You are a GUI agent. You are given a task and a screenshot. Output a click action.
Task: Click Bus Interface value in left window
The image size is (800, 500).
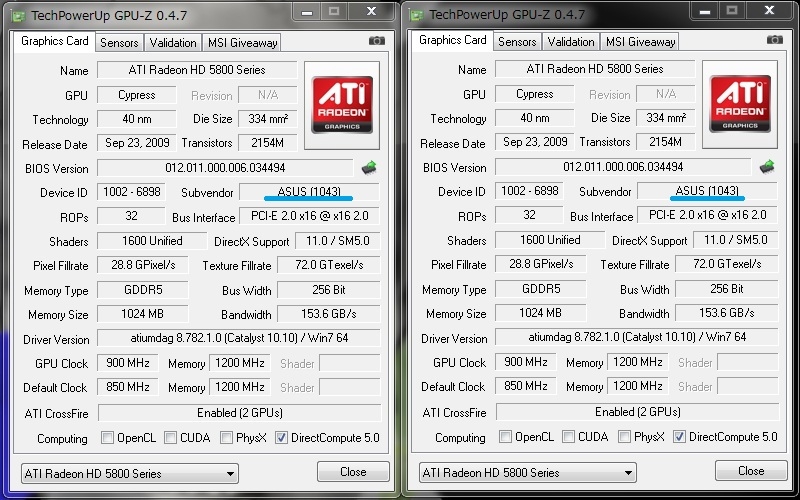pyautogui.click(x=309, y=216)
